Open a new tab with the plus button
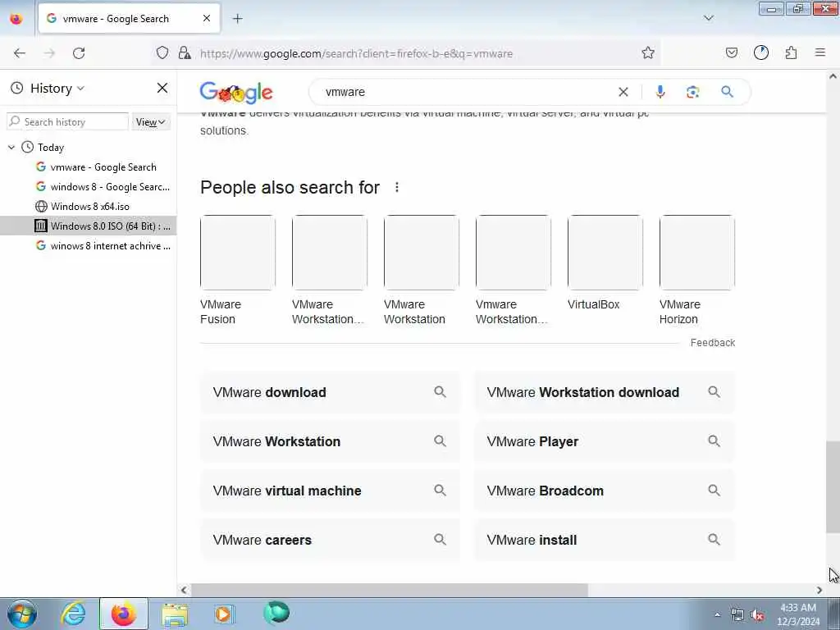This screenshot has height=630, width=840. [238, 19]
